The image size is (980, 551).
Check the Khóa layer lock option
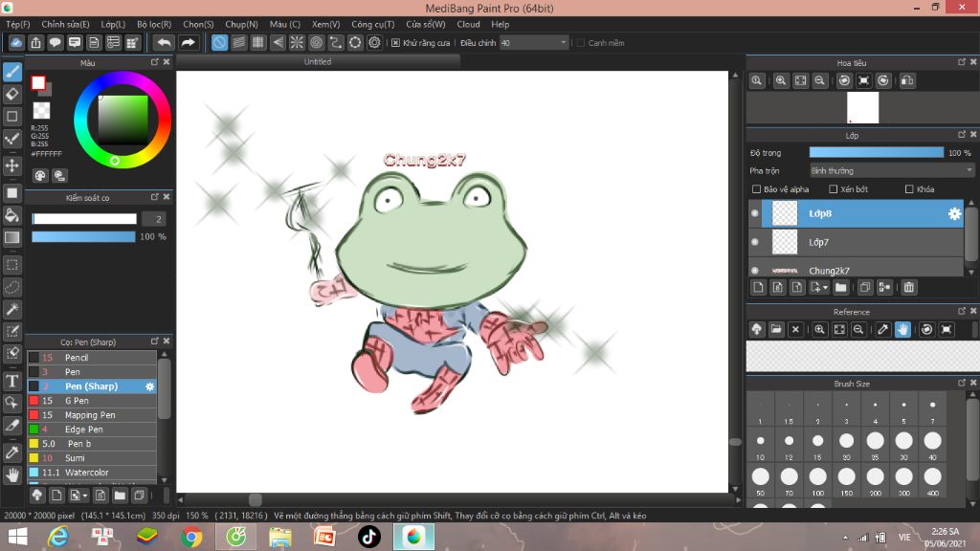click(x=909, y=189)
